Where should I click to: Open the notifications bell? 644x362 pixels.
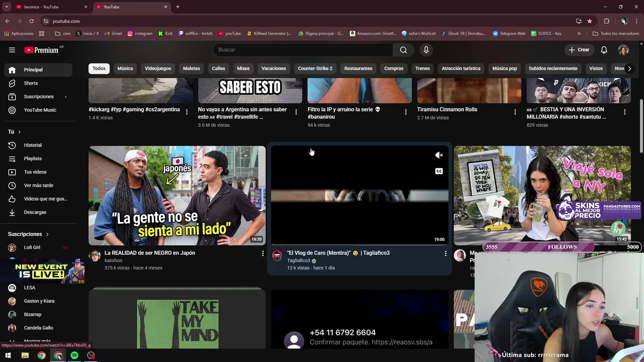604,50
